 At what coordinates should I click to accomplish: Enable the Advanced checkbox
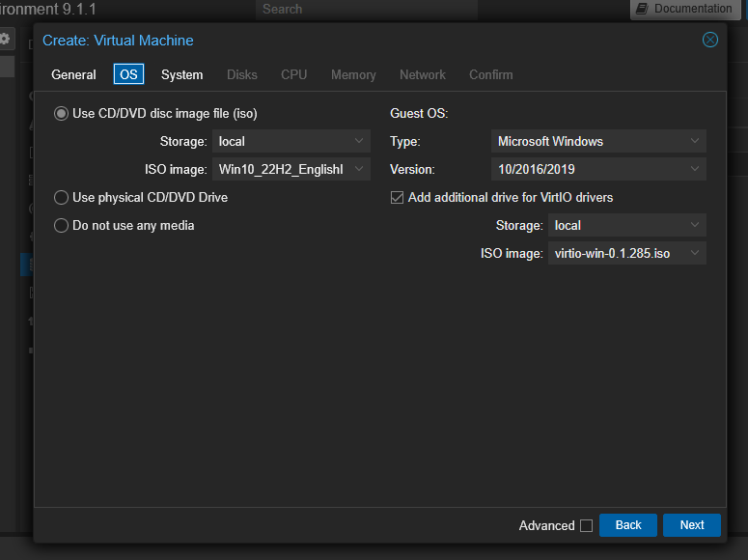pos(586,525)
